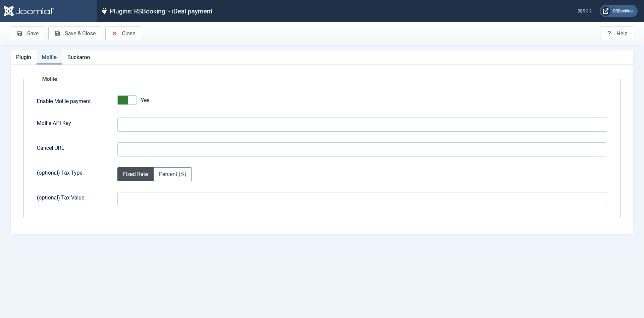Click the Mollie API Key input field

coord(362,125)
